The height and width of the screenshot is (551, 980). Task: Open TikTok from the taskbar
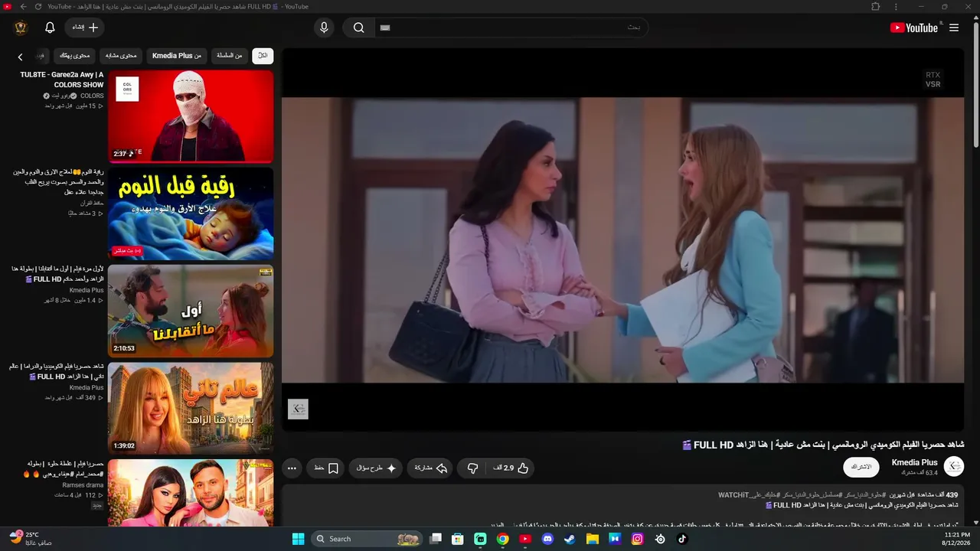(x=682, y=539)
